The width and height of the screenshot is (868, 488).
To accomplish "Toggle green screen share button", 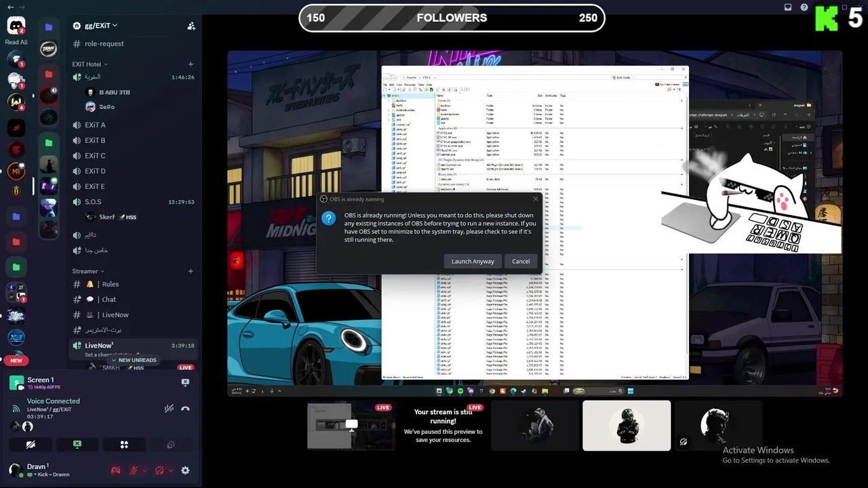I will pyautogui.click(x=77, y=445).
